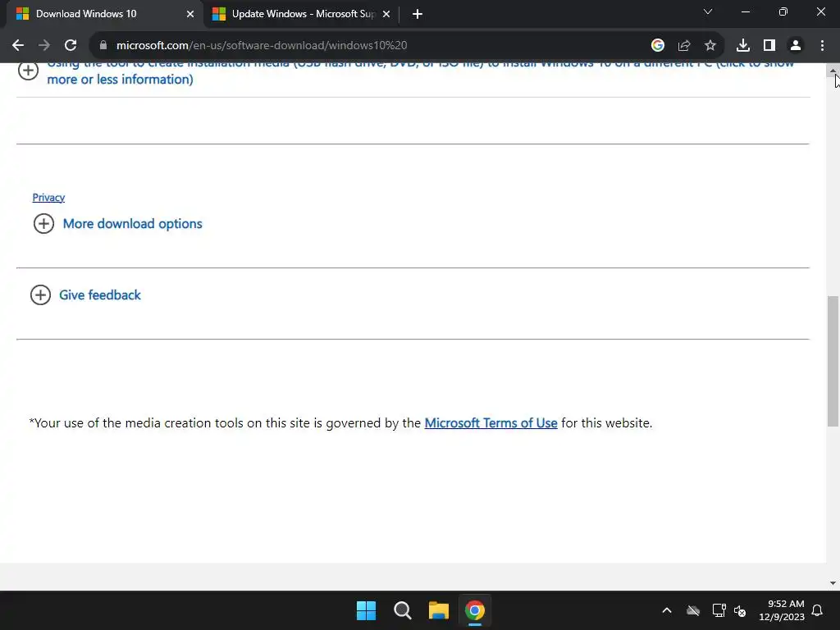
Task: Show hidden system tray icons
Action: point(666,610)
